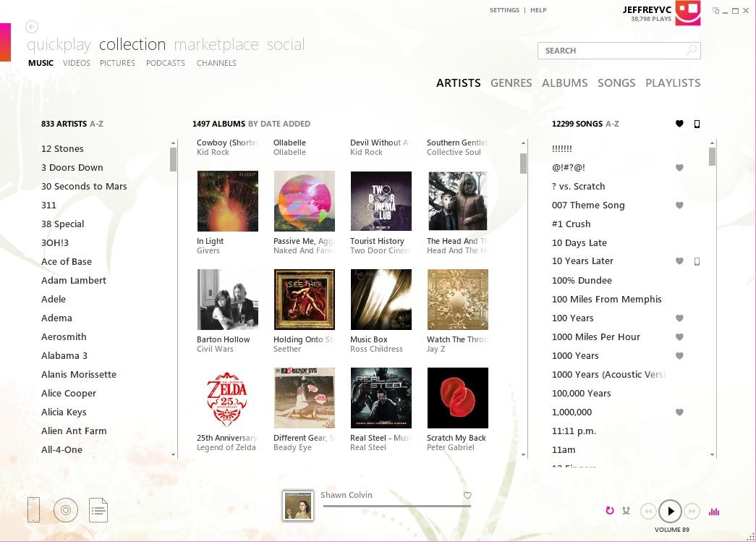Click the Adele artist entry in the list
Image resolution: width=756 pixels, height=542 pixels.
54,299
